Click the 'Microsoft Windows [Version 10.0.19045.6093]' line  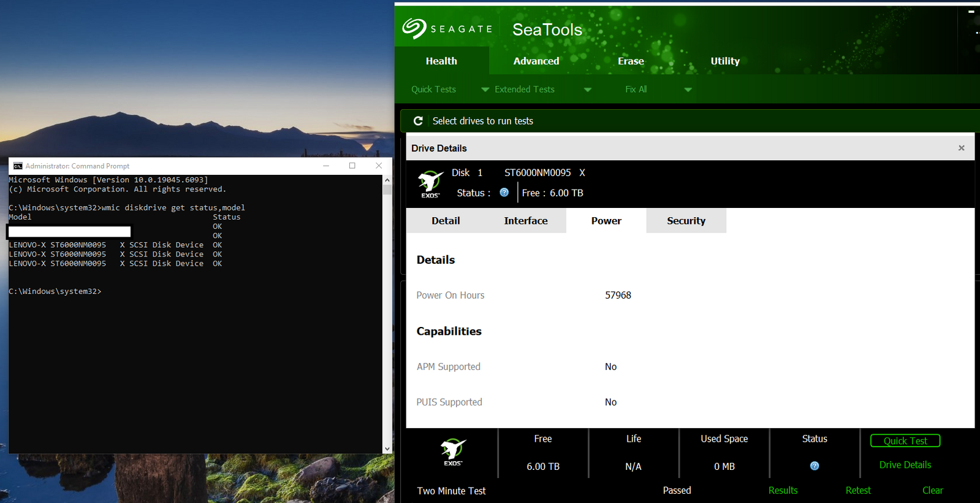coord(108,180)
